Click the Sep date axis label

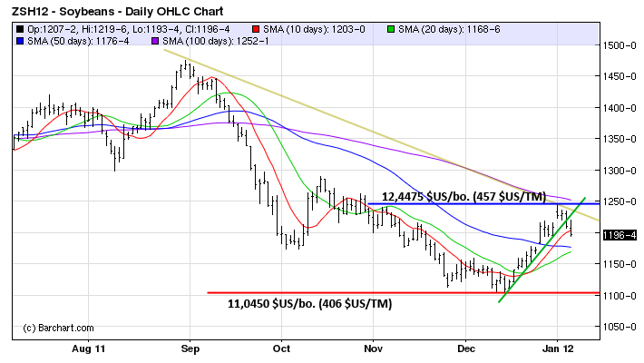190,348
